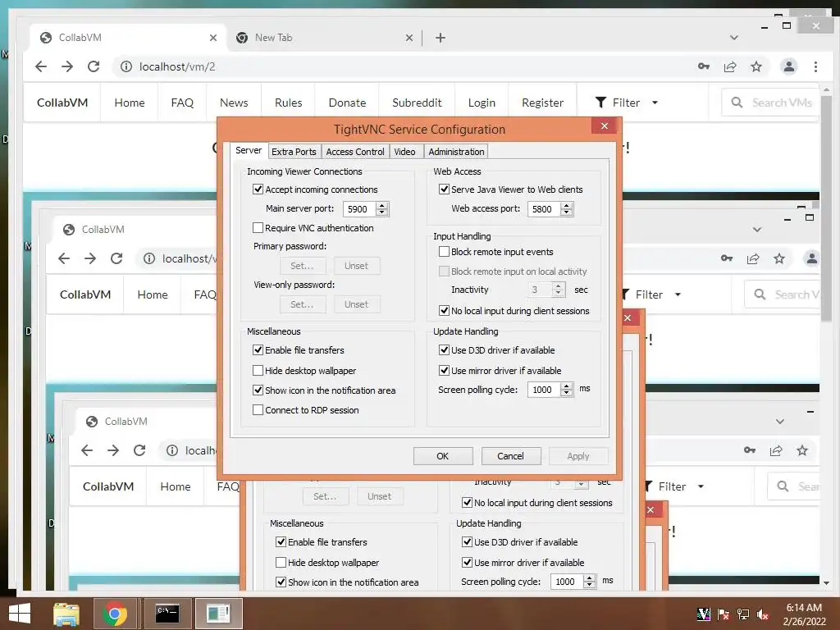
Task: Enable Require VNC authentication
Action: [x=258, y=228]
